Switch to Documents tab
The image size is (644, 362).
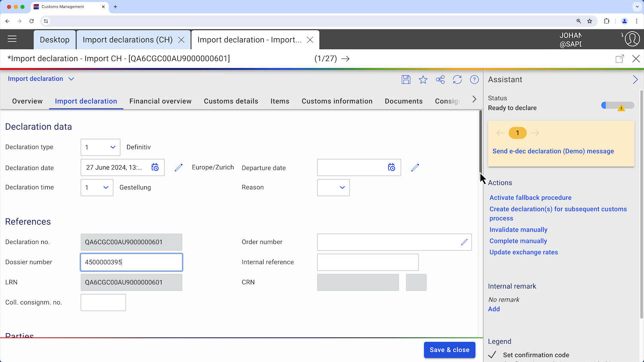click(404, 101)
